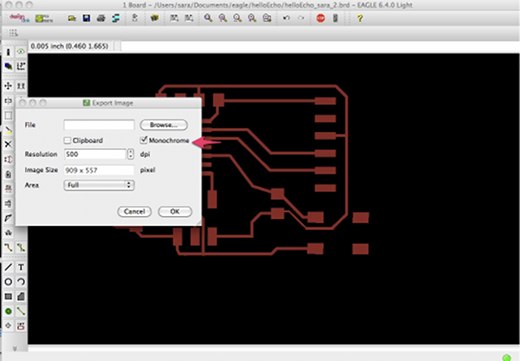Click the Zoom out magnifier icon
The image size is (520, 361).
point(237,18)
